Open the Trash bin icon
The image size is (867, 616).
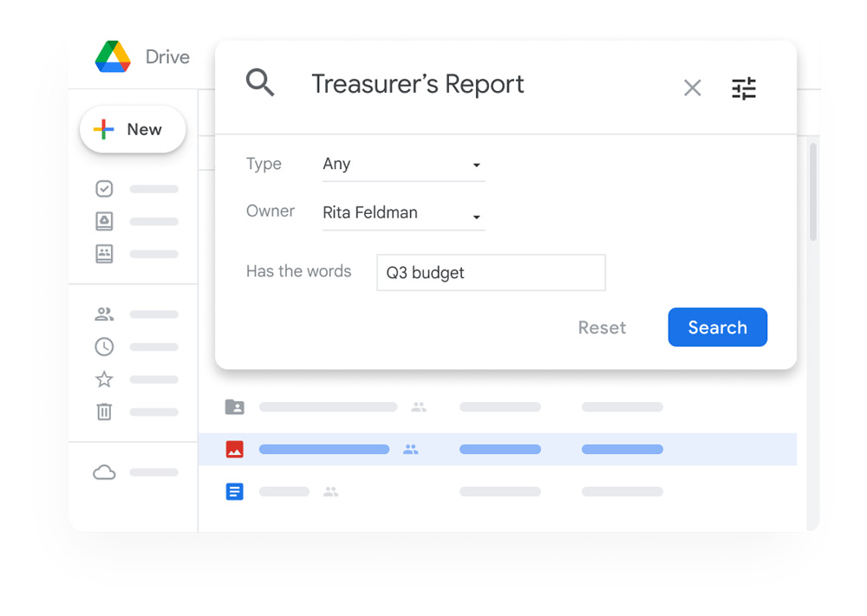[104, 412]
